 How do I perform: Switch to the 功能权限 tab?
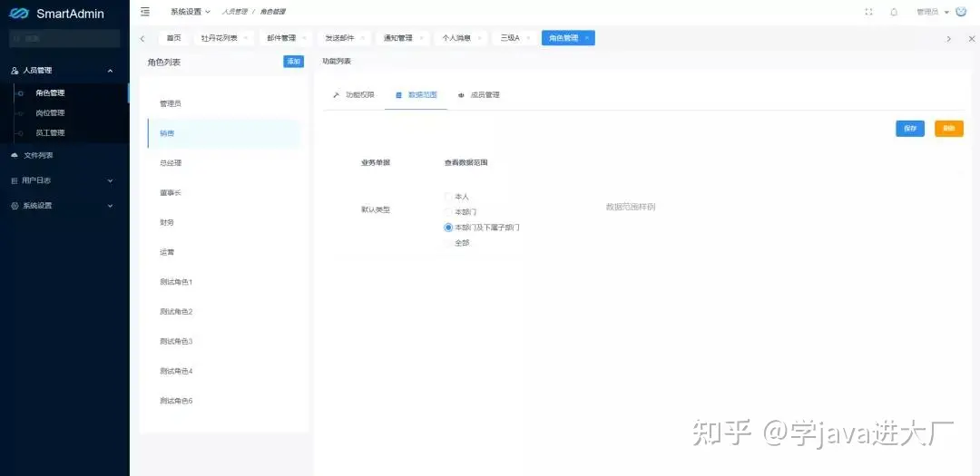point(354,95)
